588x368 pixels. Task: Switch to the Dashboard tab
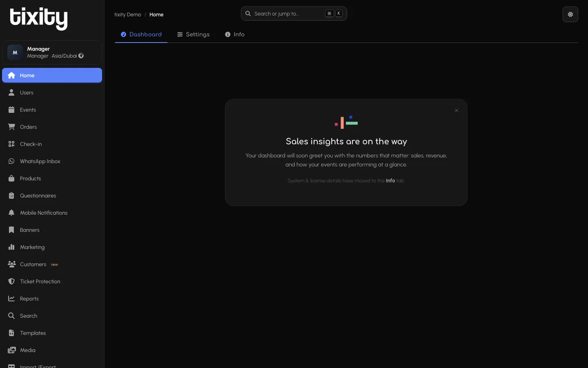[x=141, y=34]
